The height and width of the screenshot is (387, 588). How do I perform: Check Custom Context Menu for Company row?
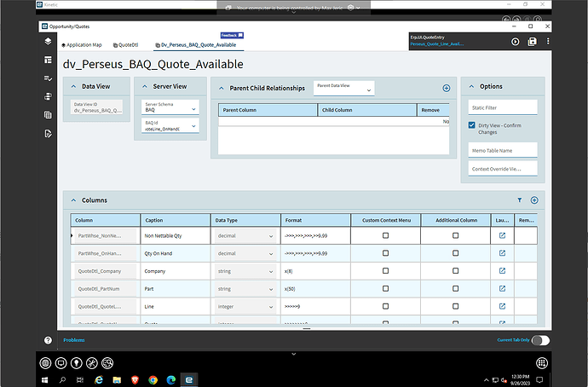coord(385,271)
